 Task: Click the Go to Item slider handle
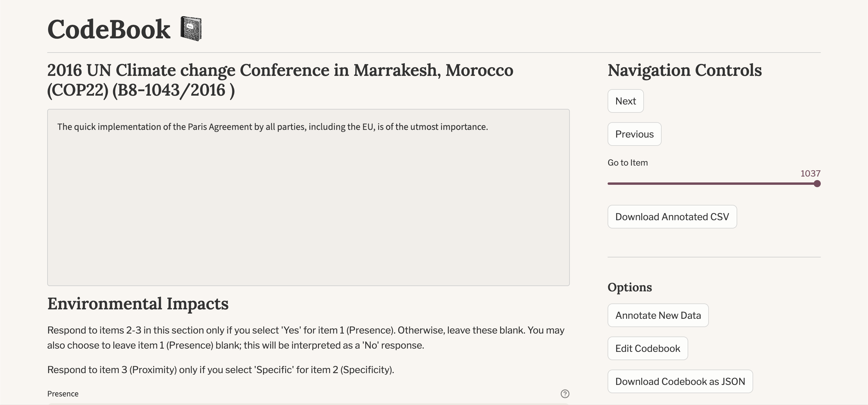click(x=817, y=184)
